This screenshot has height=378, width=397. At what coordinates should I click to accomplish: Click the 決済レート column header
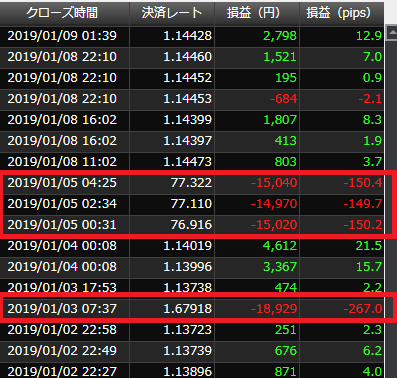[x=172, y=13]
